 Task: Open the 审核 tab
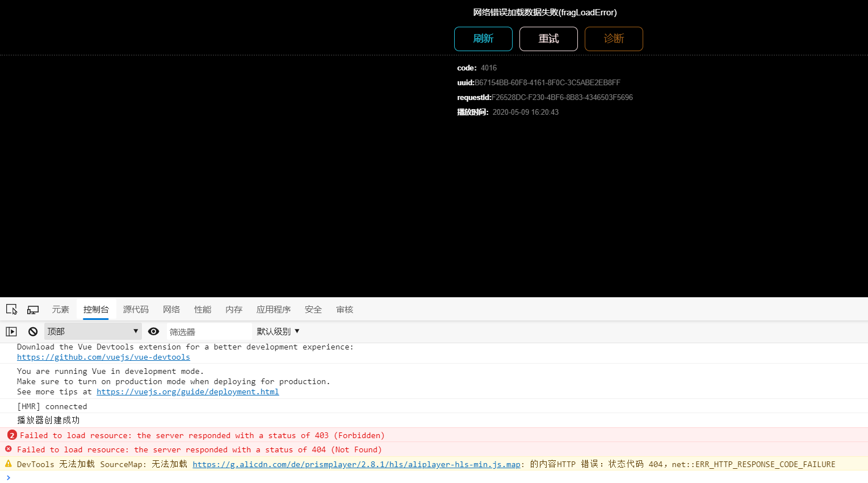344,310
